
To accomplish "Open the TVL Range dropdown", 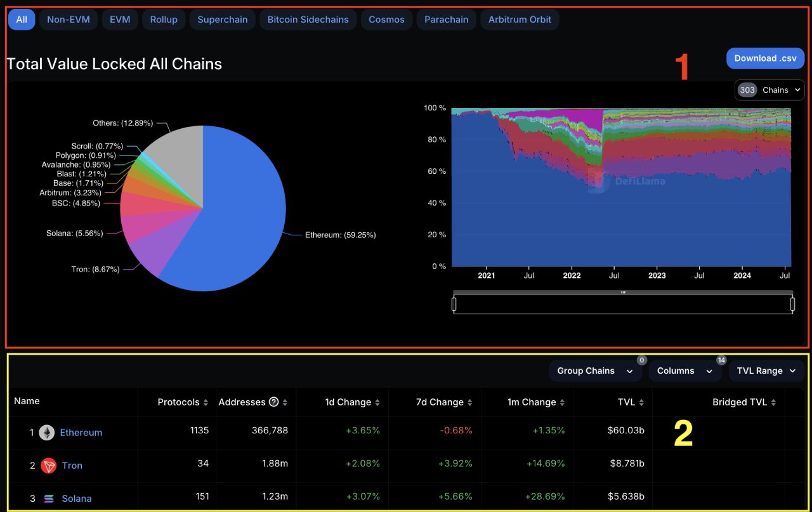I will click(766, 371).
